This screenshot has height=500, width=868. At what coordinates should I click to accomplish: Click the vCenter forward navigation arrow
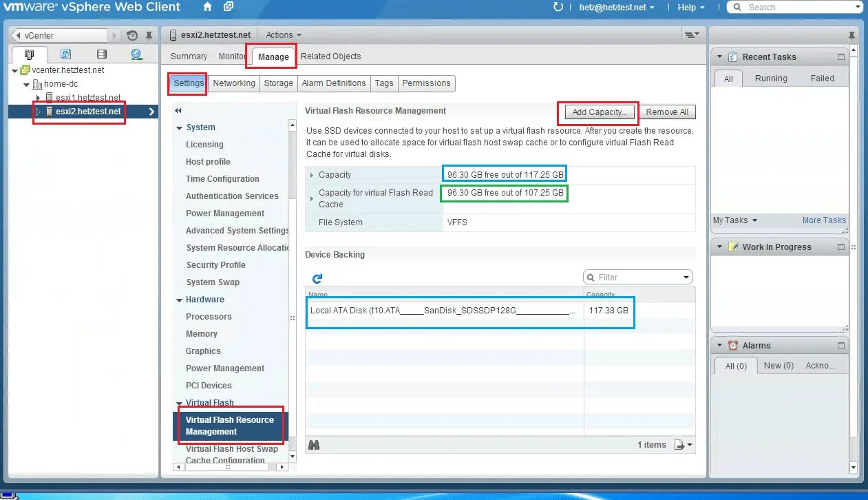(x=114, y=35)
